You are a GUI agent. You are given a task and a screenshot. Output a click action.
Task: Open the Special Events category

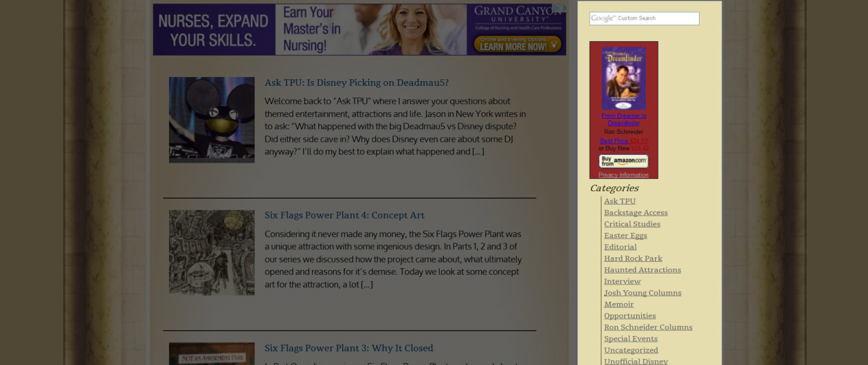[x=631, y=339]
